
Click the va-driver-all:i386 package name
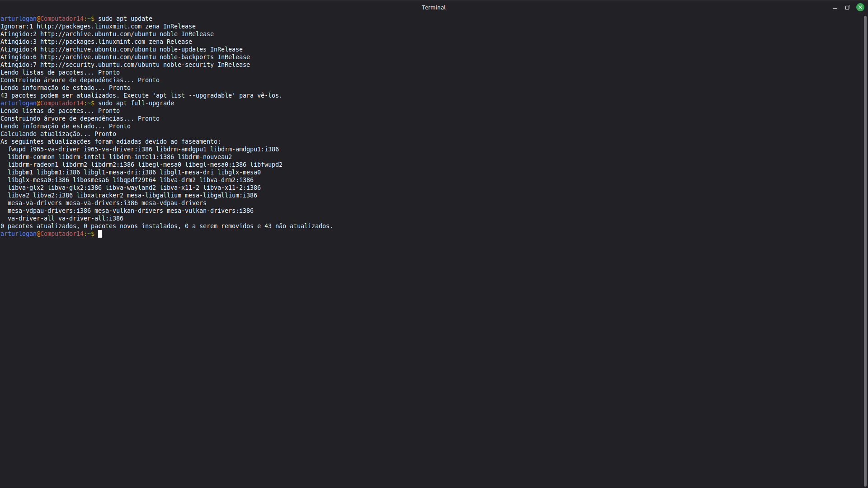point(90,218)
